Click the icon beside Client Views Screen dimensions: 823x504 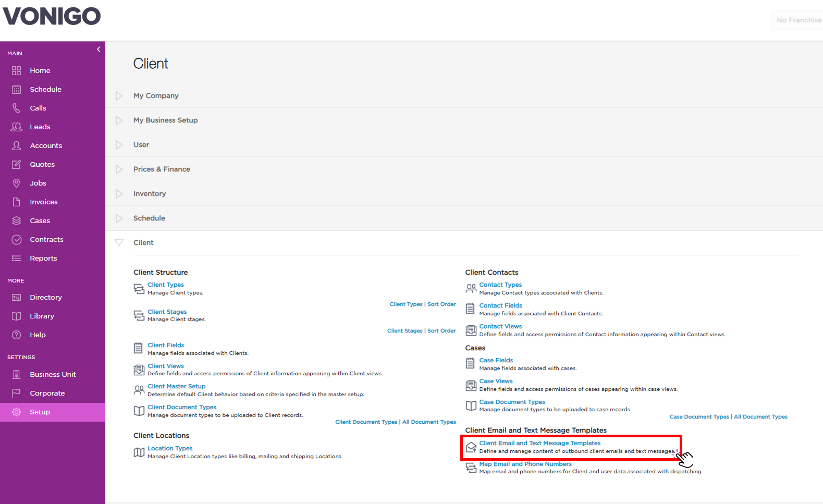139,370
